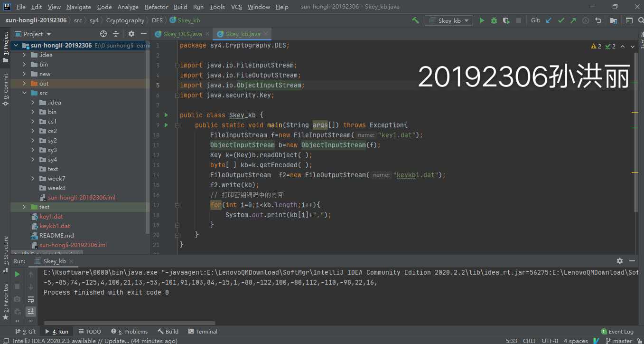
Task: Click the master git branch widget
Action: [x=618, y=341]
